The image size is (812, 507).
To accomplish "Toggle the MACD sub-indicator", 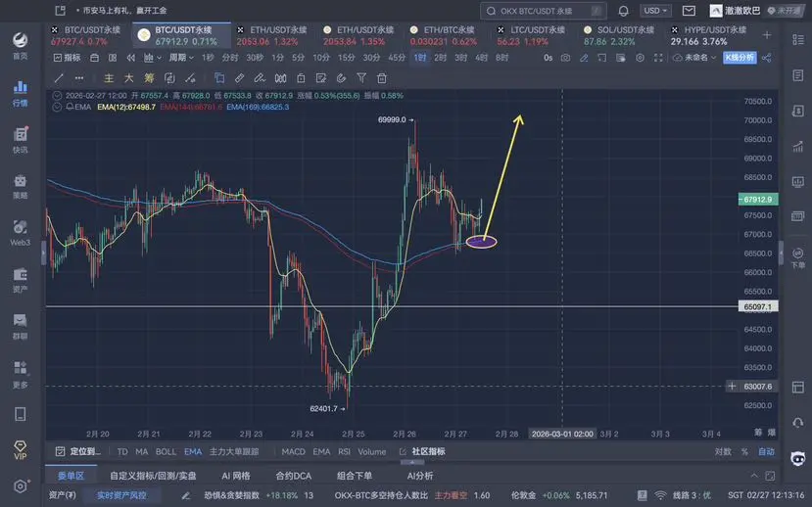I will click(x=293, y=451).
